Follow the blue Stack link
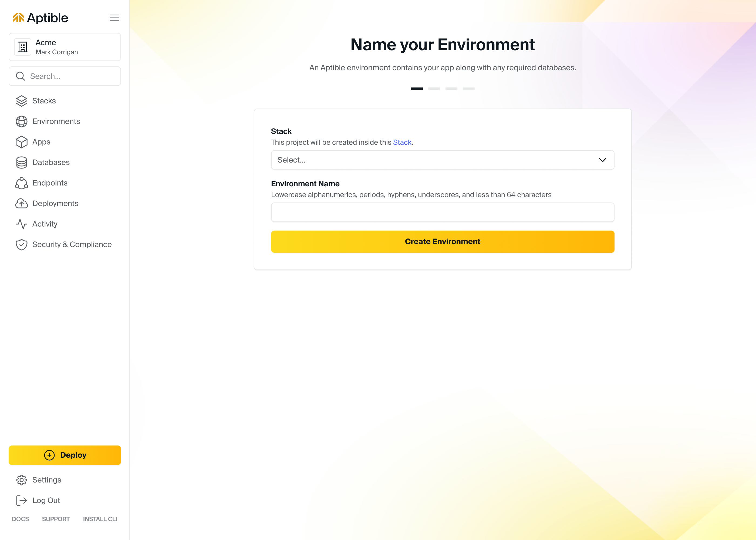756x540 pixels. click(402, 142)
